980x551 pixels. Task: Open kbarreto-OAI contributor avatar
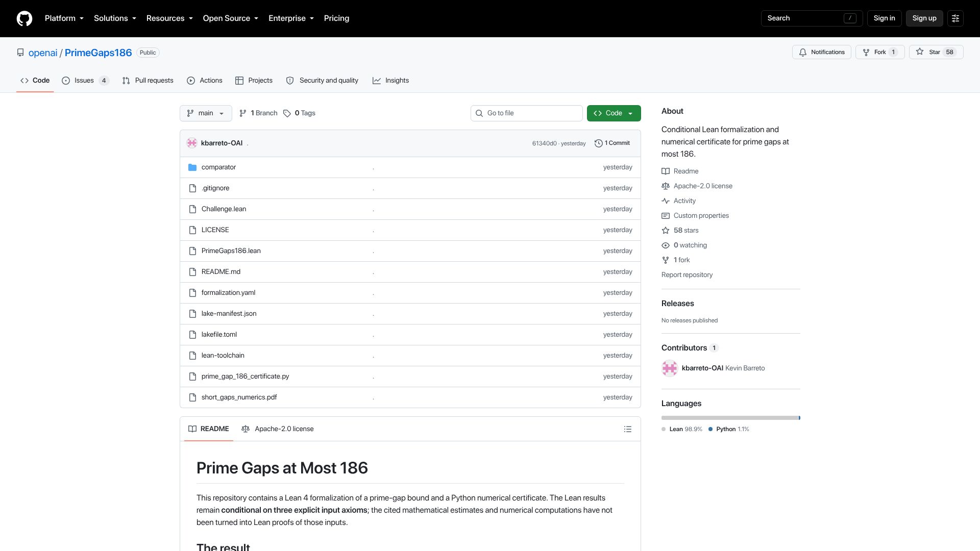coord(670,368)
